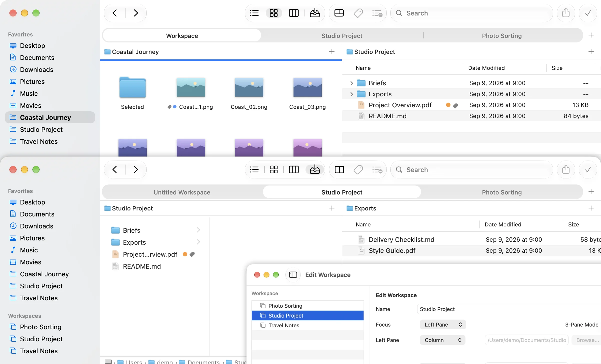The image size is (601, 364).
Task: Click list options icon in bottom toolbar
Action: point(377,170)
